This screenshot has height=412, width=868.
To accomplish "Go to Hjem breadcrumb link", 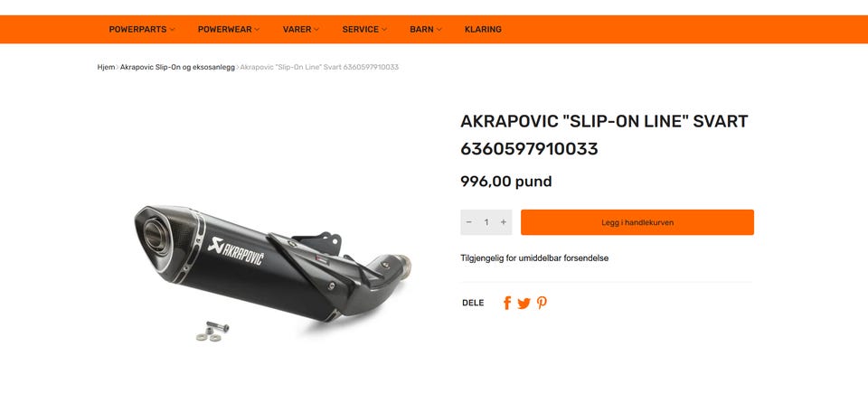I will point(106,67).
